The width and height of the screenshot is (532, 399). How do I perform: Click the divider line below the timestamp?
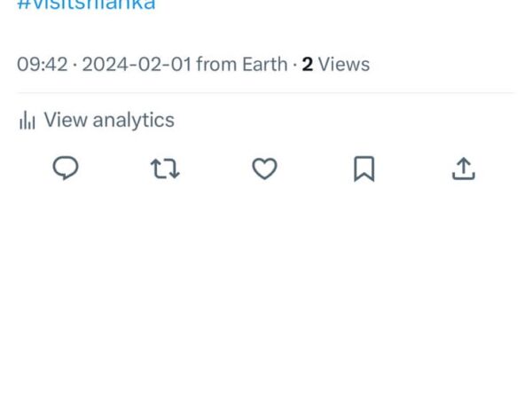(x=266, y=93)
